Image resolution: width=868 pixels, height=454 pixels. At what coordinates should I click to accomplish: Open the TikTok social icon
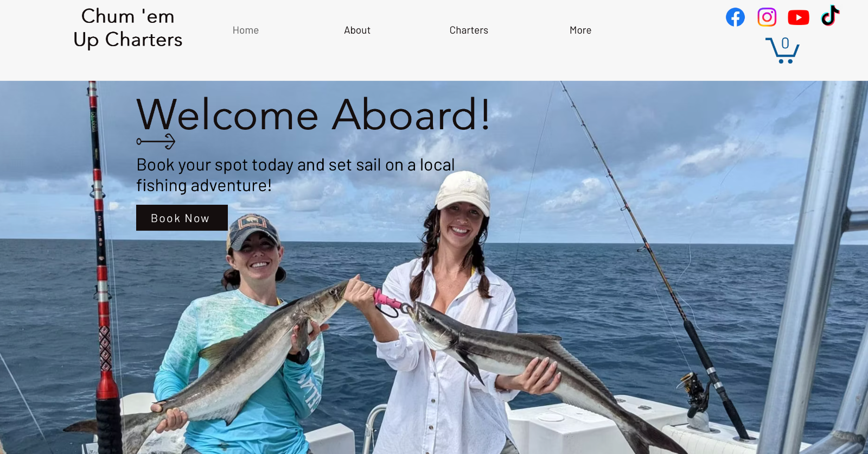(x=830, y=16)
